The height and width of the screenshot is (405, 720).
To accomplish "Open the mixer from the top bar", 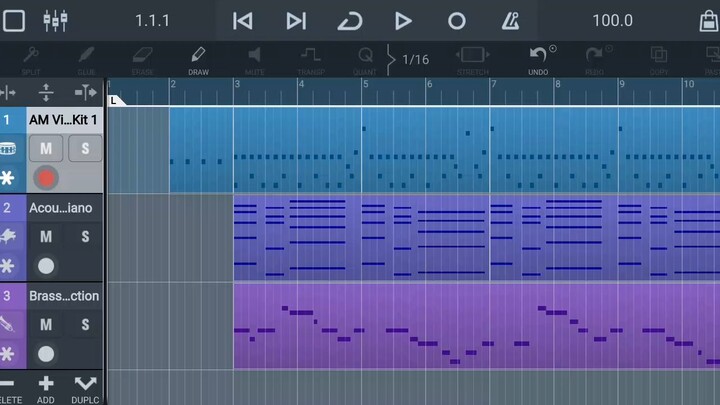I will [x=54, y=20].
